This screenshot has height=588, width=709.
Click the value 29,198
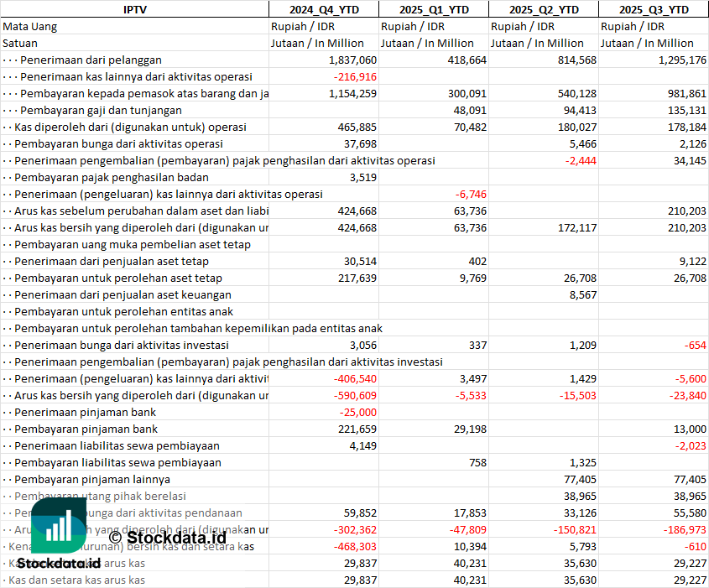470,429
